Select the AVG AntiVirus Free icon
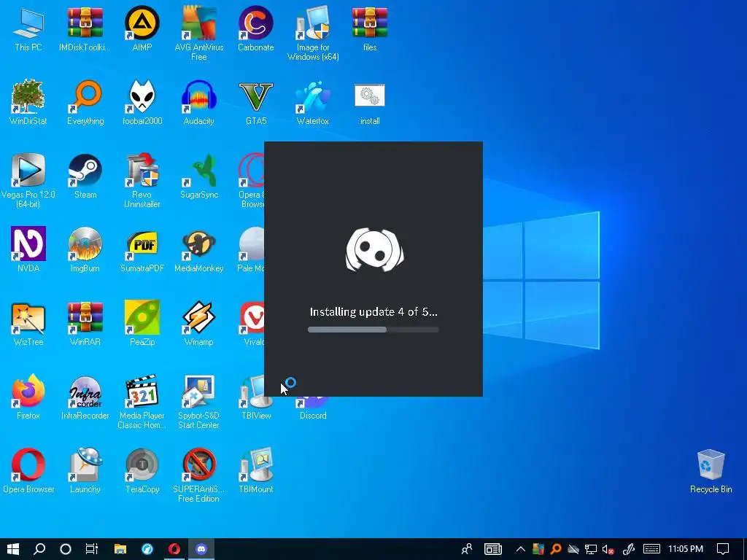747x560 pixels. pyautogui.click(x=198, y=23)
